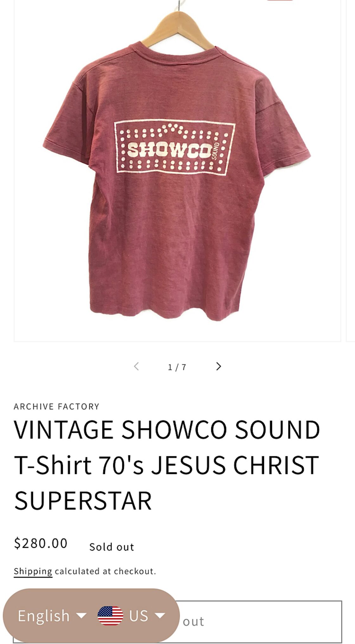Select the English language label
The height and width of the screenshot is (644, 355).
(44, 616)
